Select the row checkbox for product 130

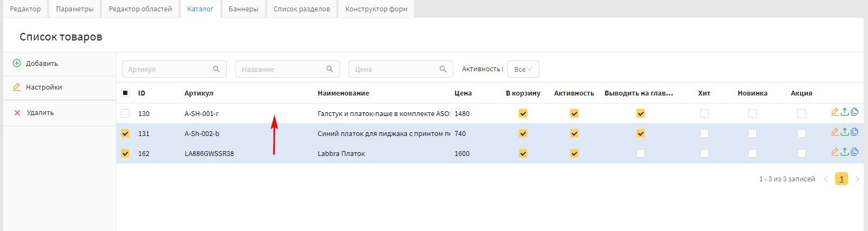[125, 113]
